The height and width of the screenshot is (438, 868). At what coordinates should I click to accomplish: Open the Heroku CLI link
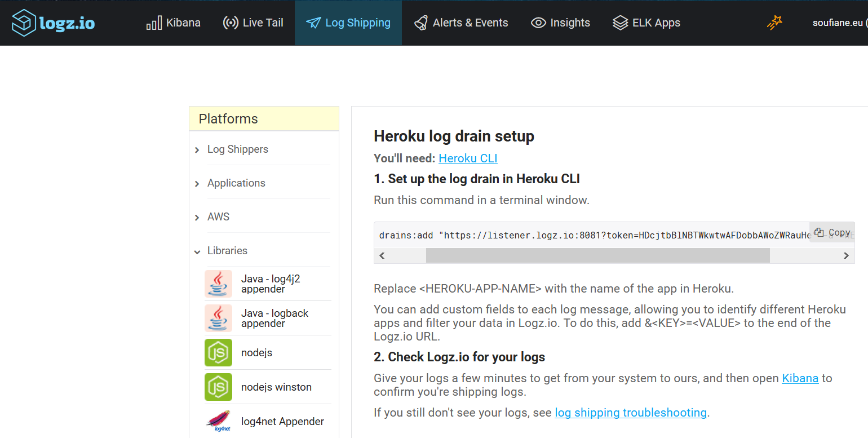click(x=468, y=158)
